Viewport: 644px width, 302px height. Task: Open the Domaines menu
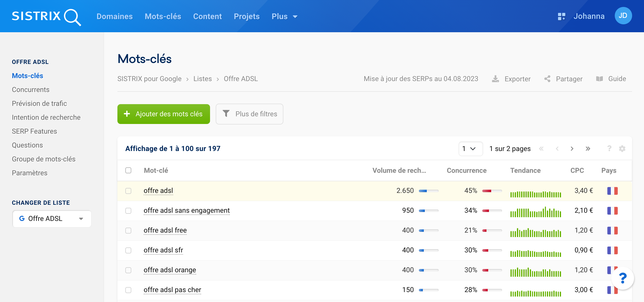(x=114, y=17)
